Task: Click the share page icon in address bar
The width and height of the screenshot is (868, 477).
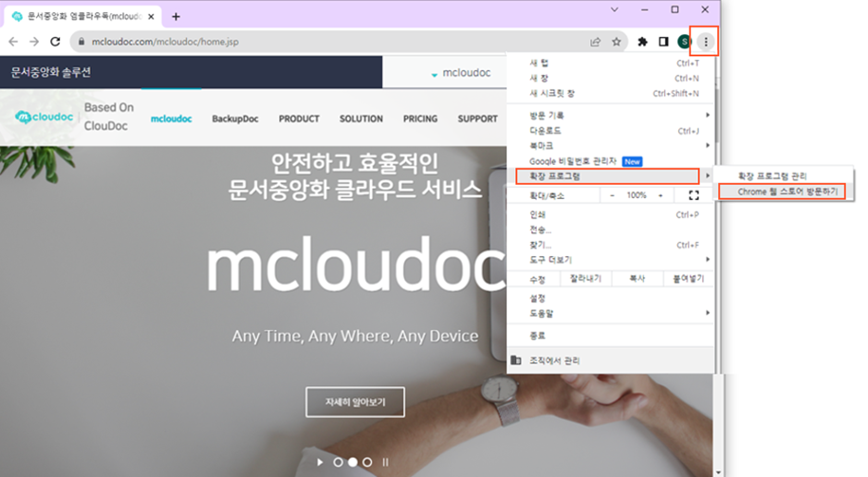Action: [595, 42]
